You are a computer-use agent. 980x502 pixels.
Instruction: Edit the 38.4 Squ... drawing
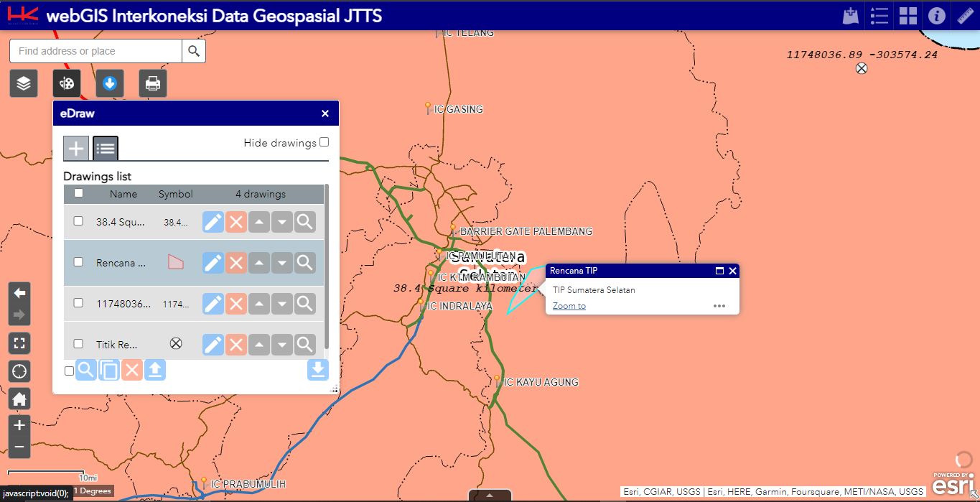[213, 222]
